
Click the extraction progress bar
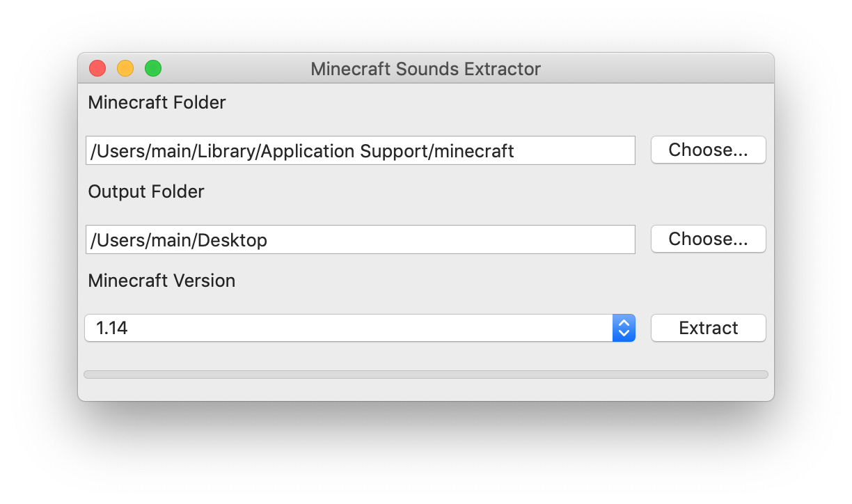(x=425, y=375)
